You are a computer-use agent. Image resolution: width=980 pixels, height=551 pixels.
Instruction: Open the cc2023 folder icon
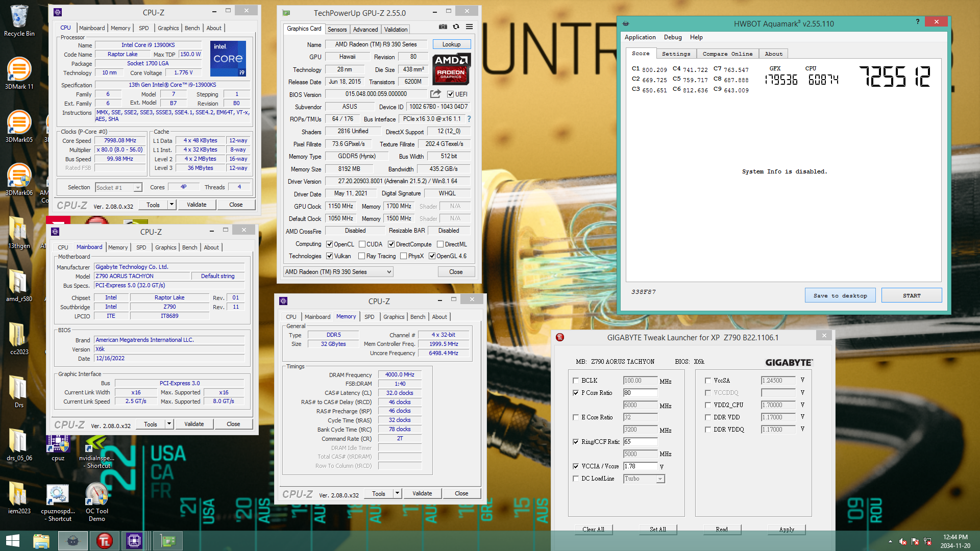point(19,339)
